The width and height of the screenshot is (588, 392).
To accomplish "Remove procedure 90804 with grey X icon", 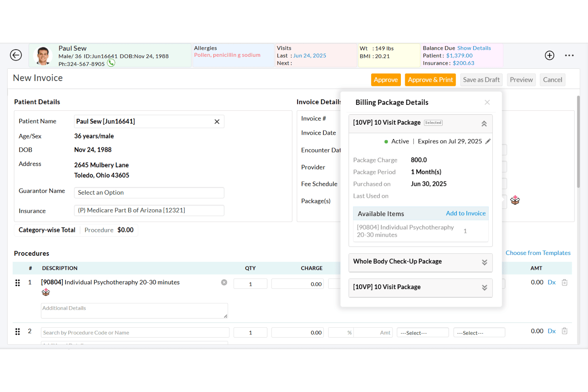I will point(224,282).
